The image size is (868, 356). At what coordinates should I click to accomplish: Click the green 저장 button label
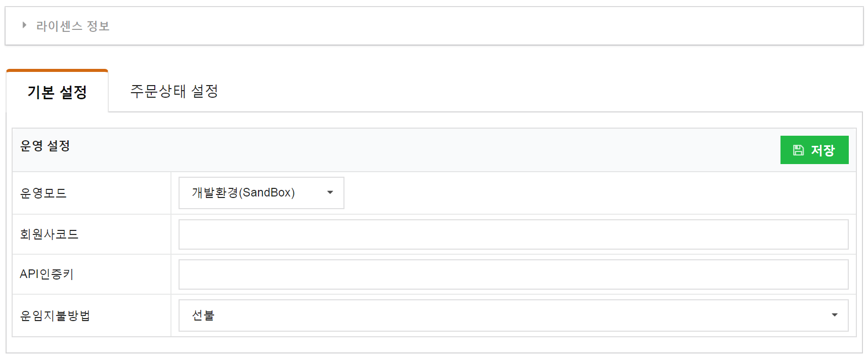822,150
